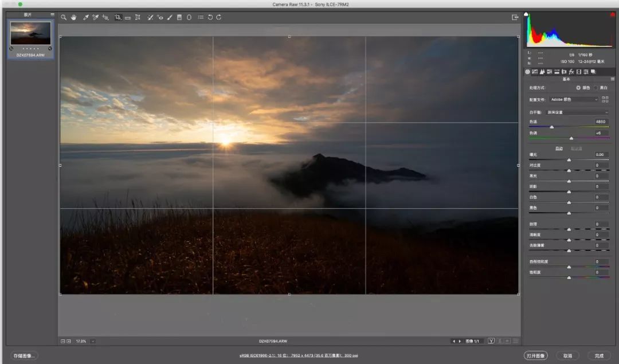
Task: Click the Save Image button
Action: pos(23,356)
